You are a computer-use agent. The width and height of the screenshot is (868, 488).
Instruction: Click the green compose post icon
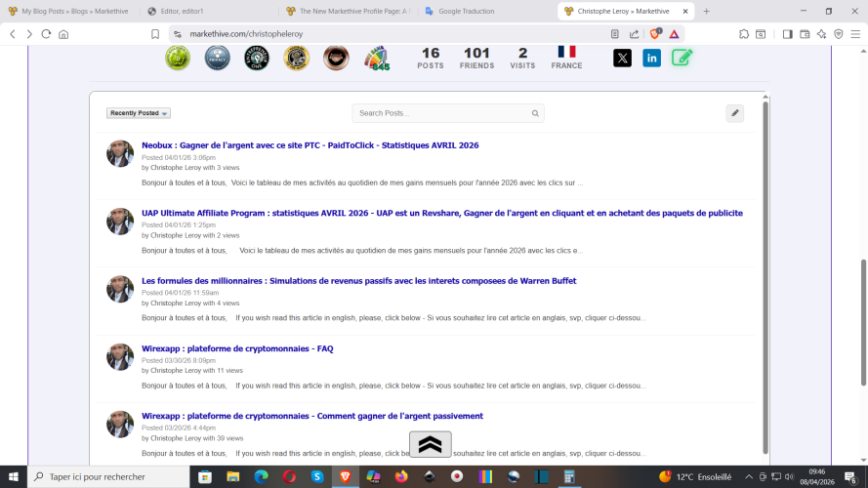point(682,58)
